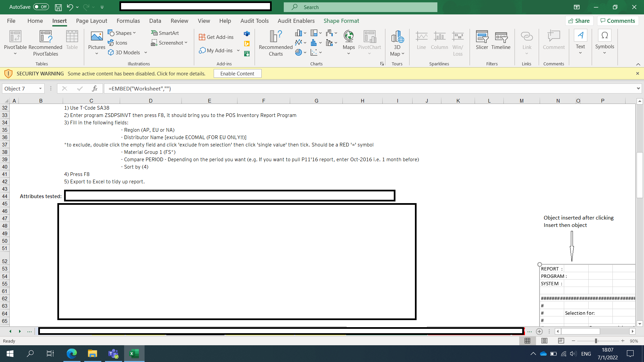
Task: Switch to Page Layout view in status bar
Action: coord(544,341)
